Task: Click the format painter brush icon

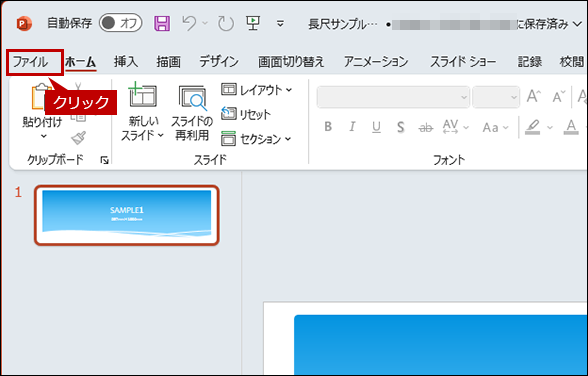Action: (78, 138)
